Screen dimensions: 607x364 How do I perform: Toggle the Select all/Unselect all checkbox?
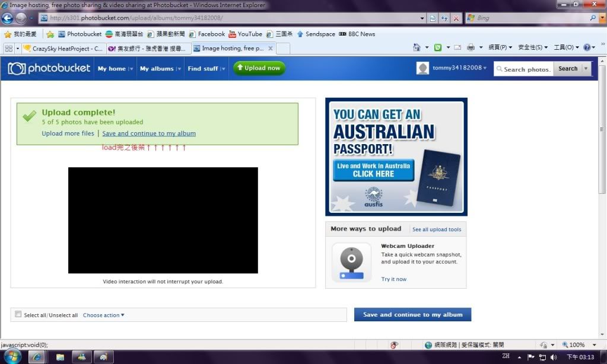[x=18, y=315]
